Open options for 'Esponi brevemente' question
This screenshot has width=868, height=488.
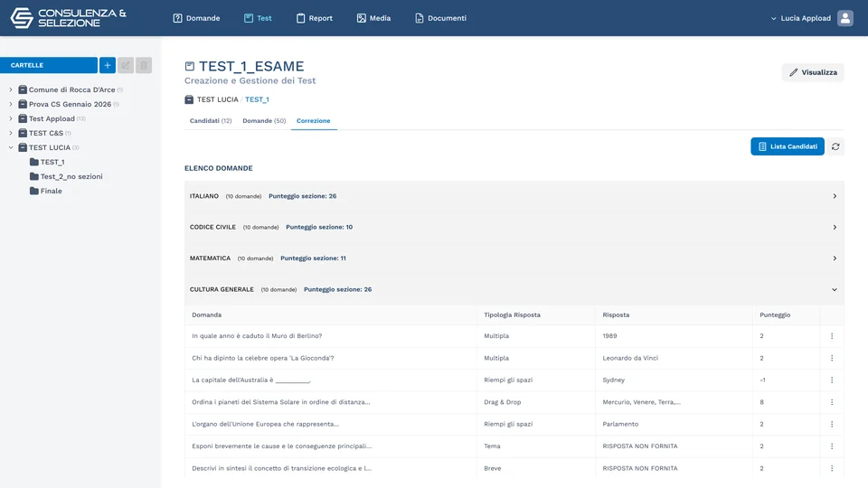[832, 446]
